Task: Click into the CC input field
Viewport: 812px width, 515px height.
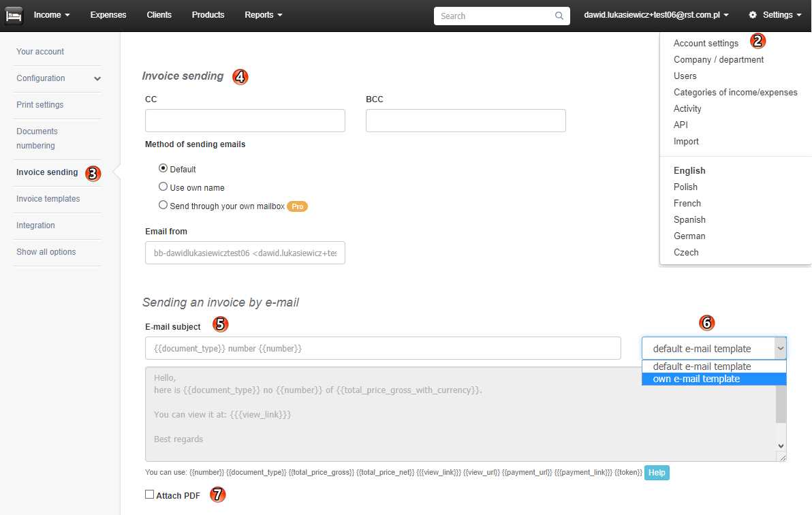Action: (245, 120)
